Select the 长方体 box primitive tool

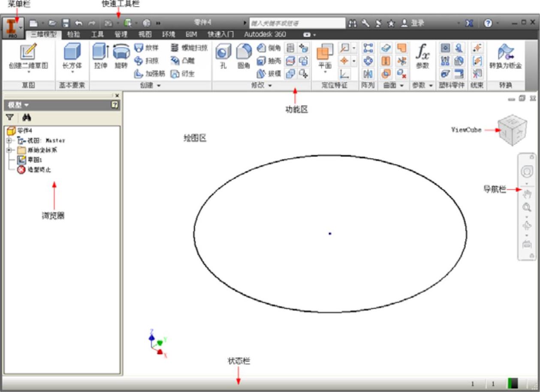coord(72,56)
